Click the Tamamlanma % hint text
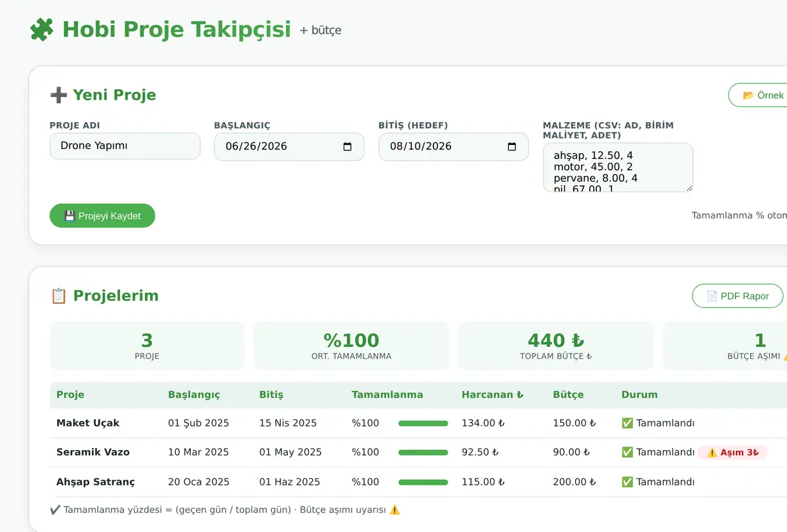This screenshot has width=787, height=532. coord(739,215)
